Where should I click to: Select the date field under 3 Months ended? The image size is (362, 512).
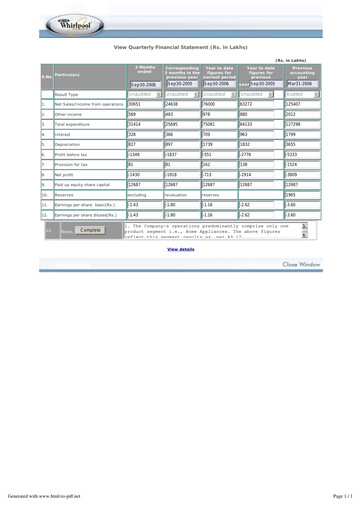[146, 85]
